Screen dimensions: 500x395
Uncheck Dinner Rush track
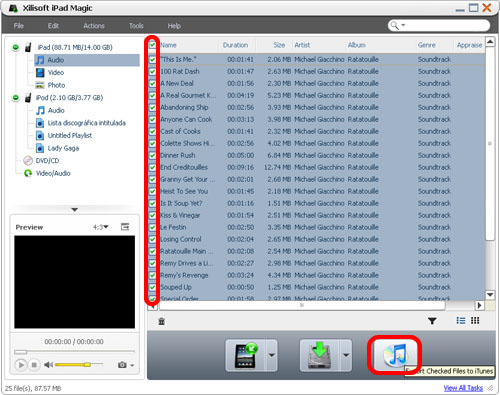pos(152,156)
